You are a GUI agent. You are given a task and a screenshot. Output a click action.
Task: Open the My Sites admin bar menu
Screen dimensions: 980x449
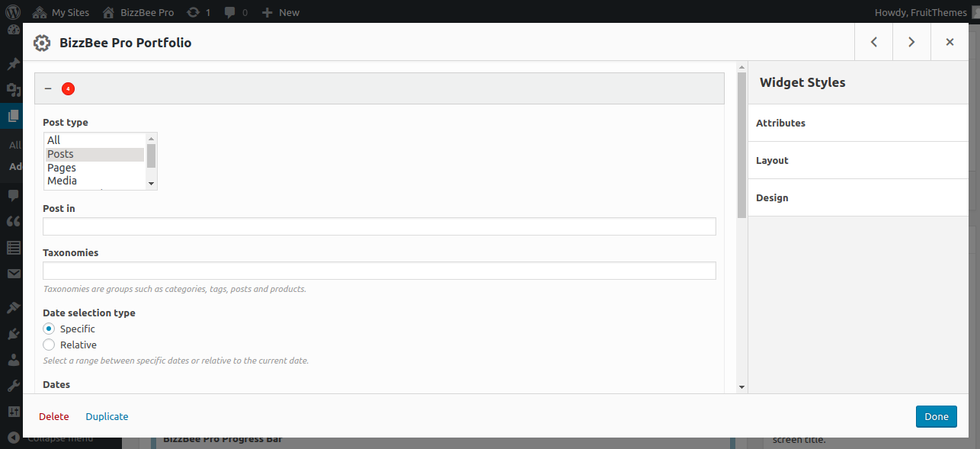point(61,12)
